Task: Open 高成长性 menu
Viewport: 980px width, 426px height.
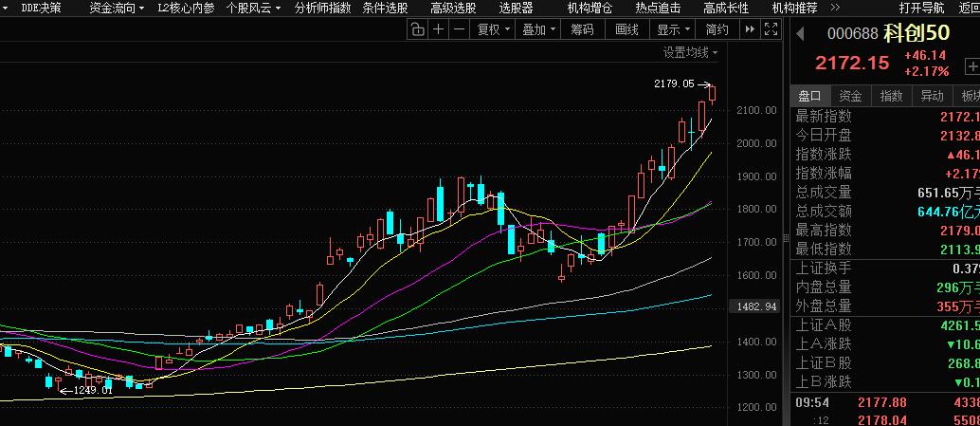Action: (726, 9)
